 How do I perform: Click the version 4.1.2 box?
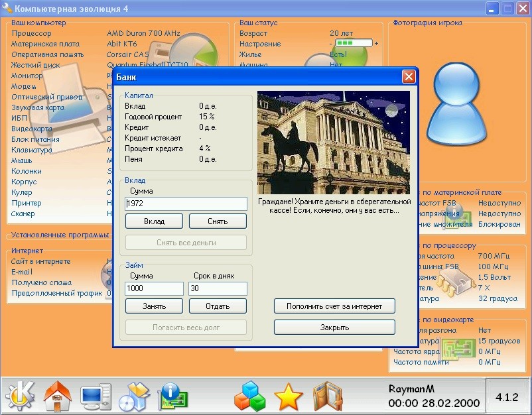(507, 396)
